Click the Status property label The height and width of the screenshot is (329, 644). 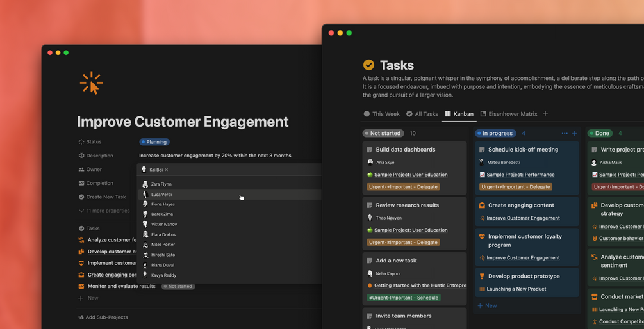point(90,141)
